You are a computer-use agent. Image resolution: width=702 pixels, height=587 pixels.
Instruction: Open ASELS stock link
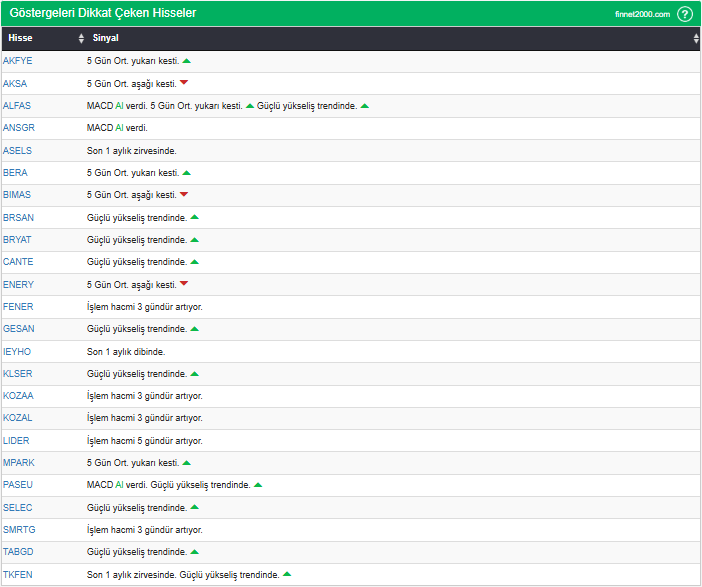pyautogui.click(x=17, y=150)
